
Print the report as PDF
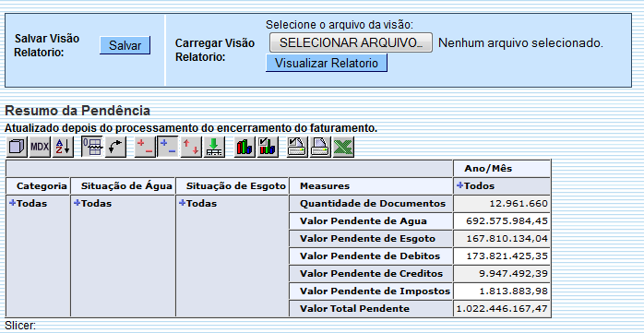click(320, 147)
